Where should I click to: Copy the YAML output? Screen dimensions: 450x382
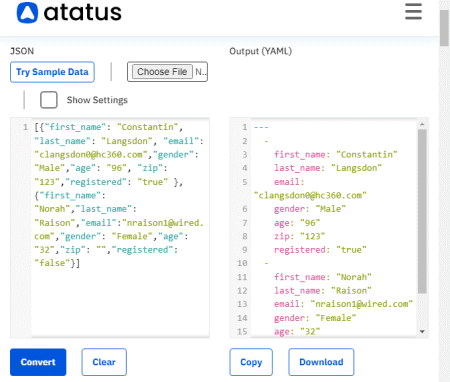tap(251, 362)
